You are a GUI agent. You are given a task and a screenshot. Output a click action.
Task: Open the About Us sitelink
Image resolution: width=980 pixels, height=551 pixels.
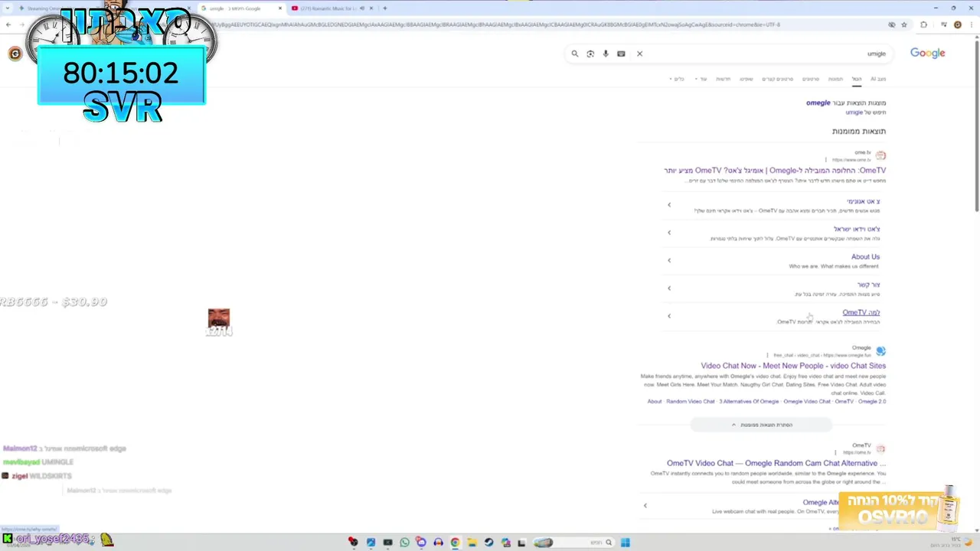[865, 257]
